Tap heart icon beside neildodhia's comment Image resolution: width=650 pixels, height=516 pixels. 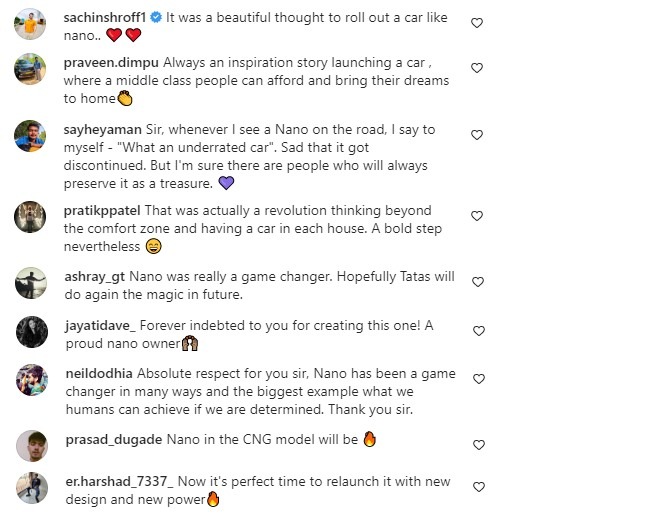[477, 379]
